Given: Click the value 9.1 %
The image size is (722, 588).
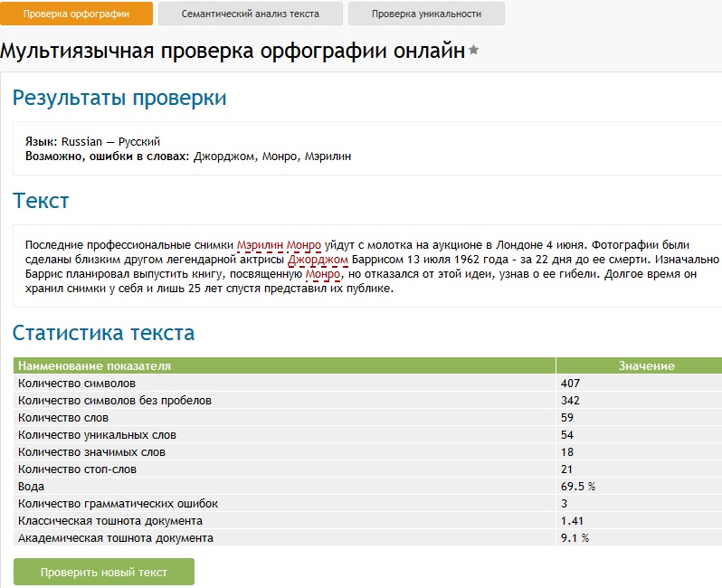Looking at the screenshot, I should (575, 538).
